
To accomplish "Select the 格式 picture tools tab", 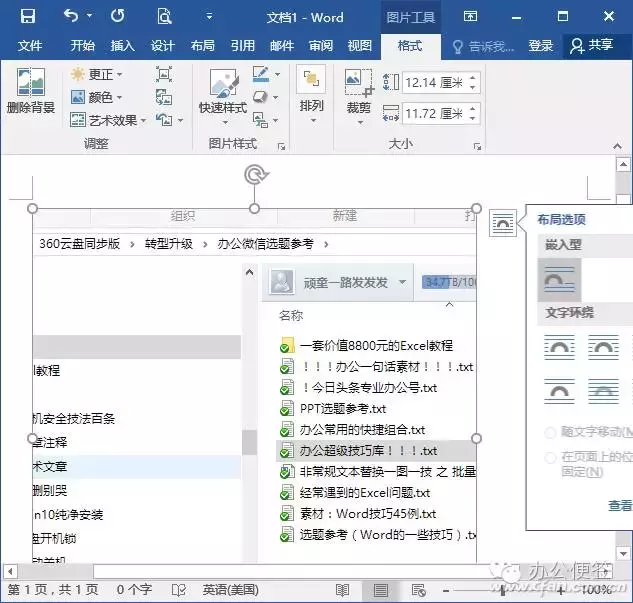I will pyautogui.click(x=410, y=46).
